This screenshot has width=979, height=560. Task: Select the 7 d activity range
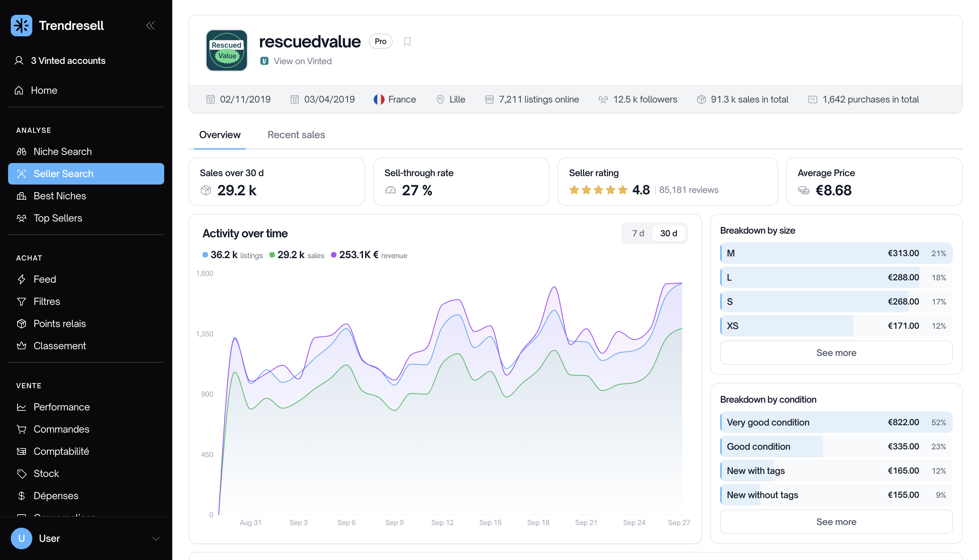pyautogui.click(x=638, y=234)
